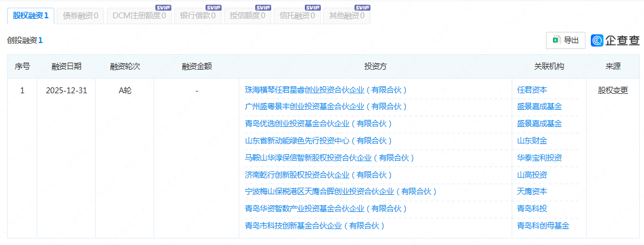Click investor 青岛优选创业投资基金合伙企业
Viewport: 644px width, 245px height.
318,124
